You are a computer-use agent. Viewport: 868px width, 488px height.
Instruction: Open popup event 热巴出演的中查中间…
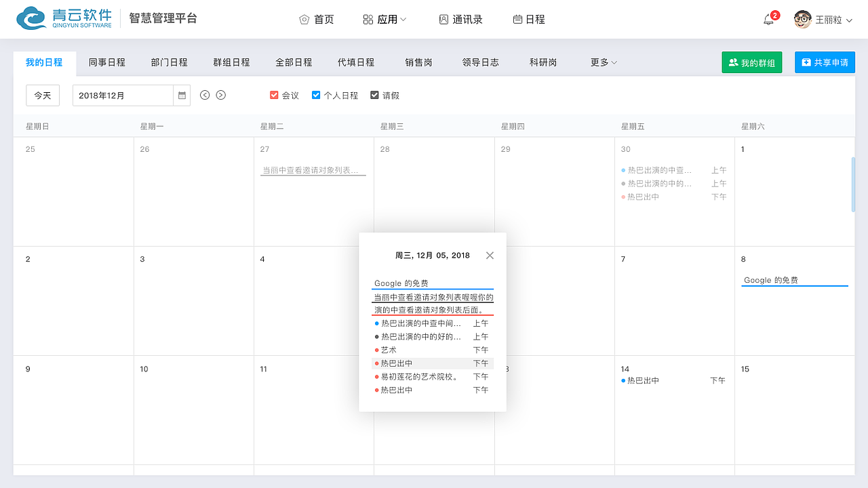pyautogui.click(x=433, y=323)
